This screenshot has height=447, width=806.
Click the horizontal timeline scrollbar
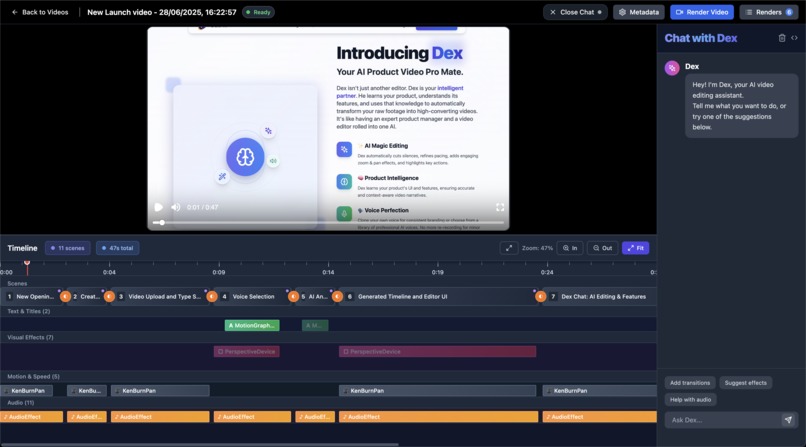tap(199, 444)
